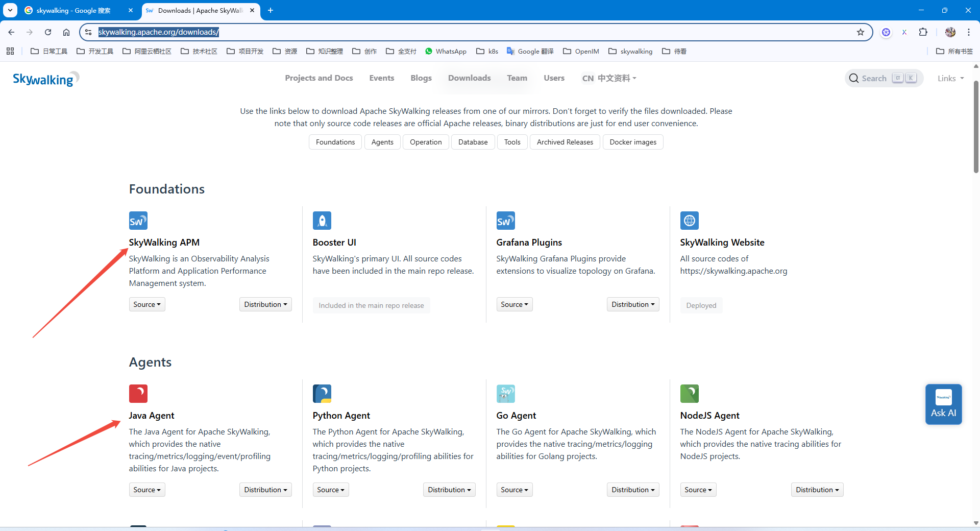Screen dimensions: 980x531
Task: Click the SkyWalking logo in header
Action: pos(46,79)
